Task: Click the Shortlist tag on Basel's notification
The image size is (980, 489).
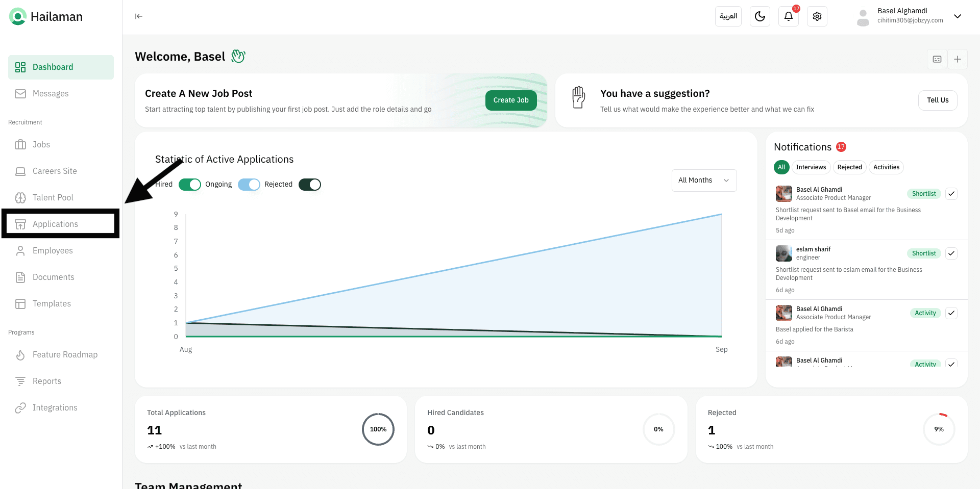Action: (x=924, y=194)
